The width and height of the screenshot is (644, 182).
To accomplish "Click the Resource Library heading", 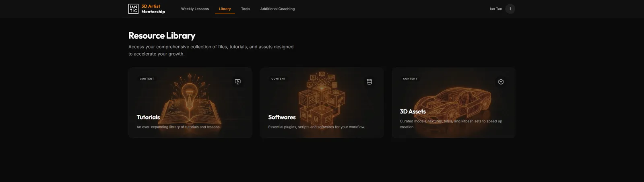I will (162, 35).
